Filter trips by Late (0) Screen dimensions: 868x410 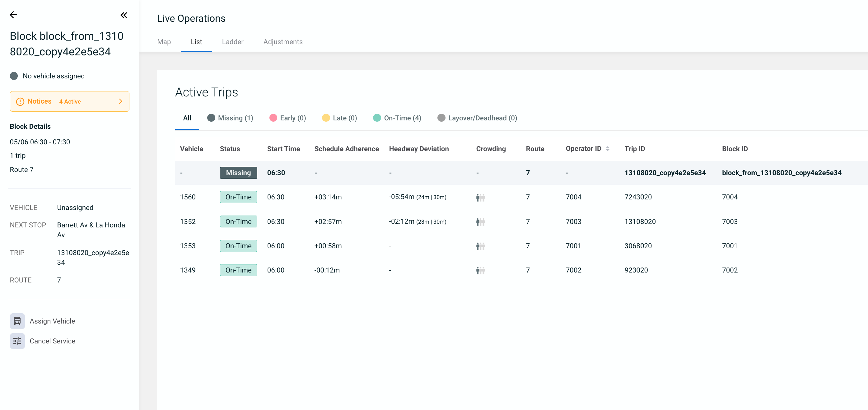coord(340,118)
